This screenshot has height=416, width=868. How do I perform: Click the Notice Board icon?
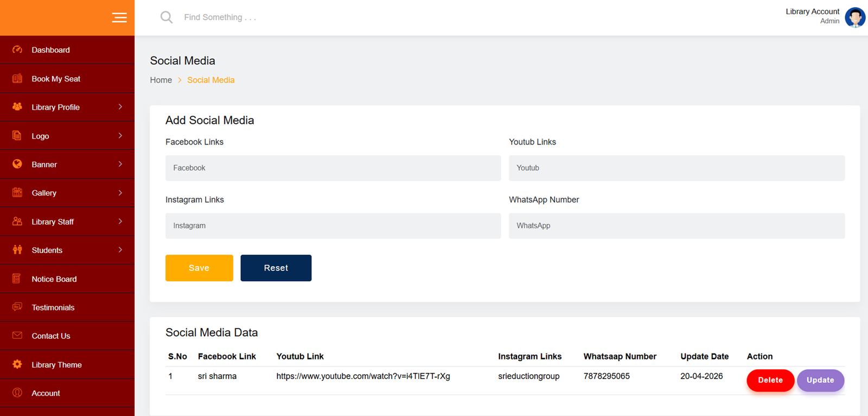[x=17, y=279]
